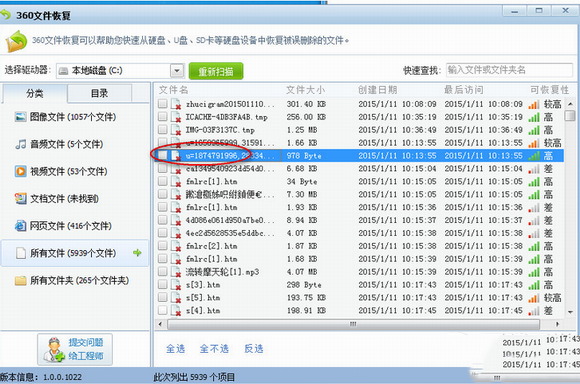The height and width of the screenshot is (384, 580).
Task: Sort by 文件大小 column header
Action: pos(306,90)
